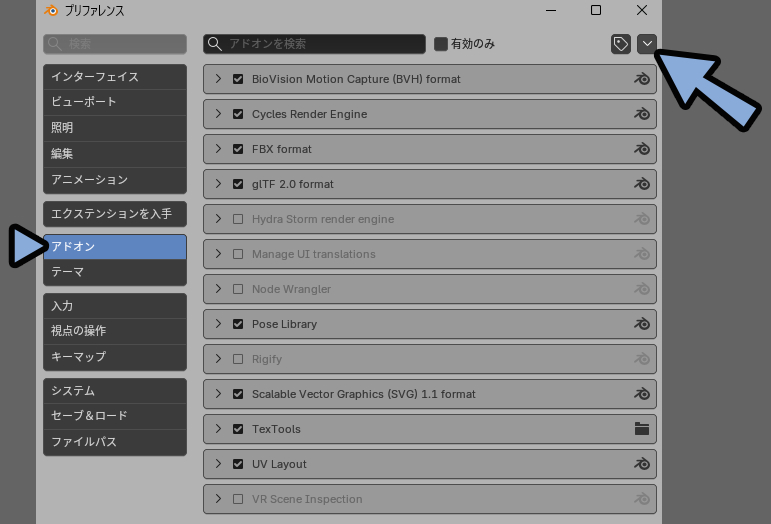Toggle the 有効のみ checkbox
This screenshot has width=771, height=524.
click(x=441, y=44)
